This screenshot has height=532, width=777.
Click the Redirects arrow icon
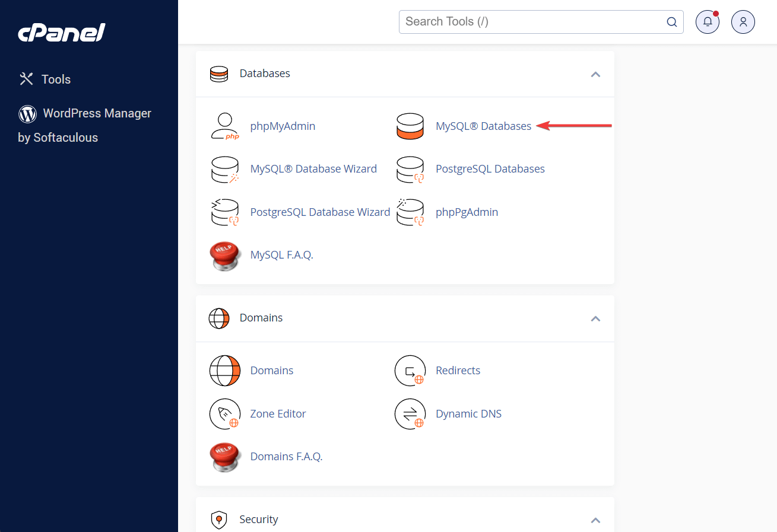(410, 370)
